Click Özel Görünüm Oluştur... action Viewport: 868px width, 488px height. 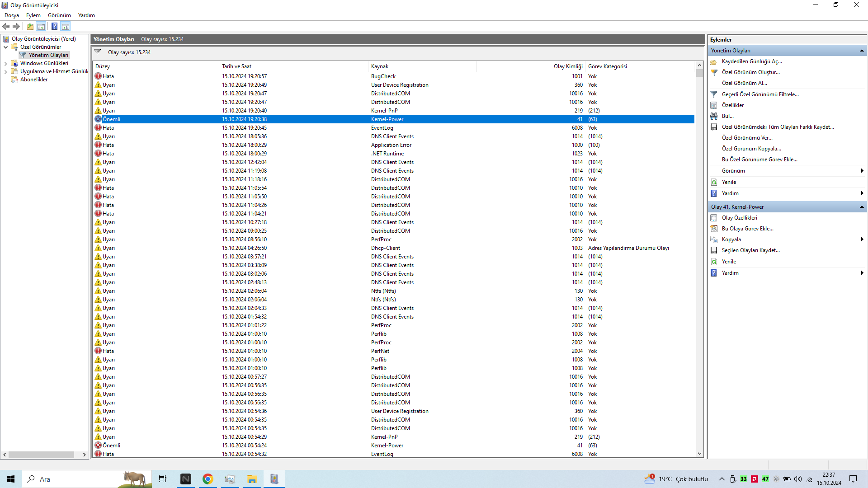(750, 72)
